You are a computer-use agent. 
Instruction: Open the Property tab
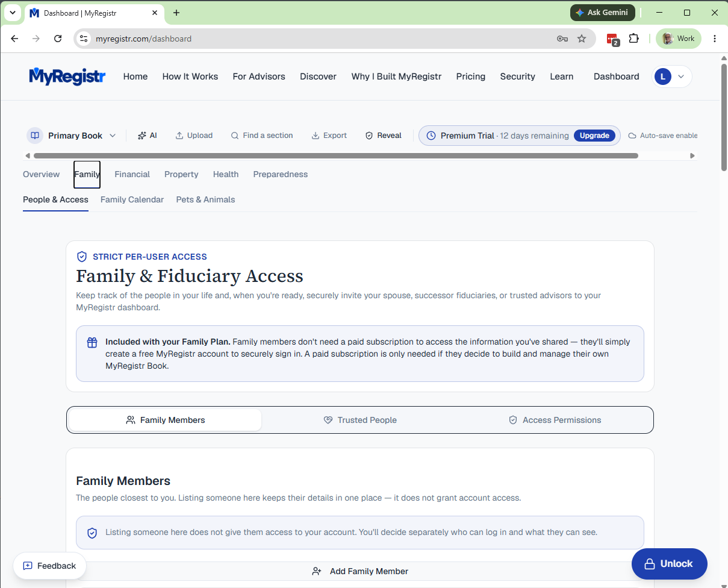[x=181, y=174]
